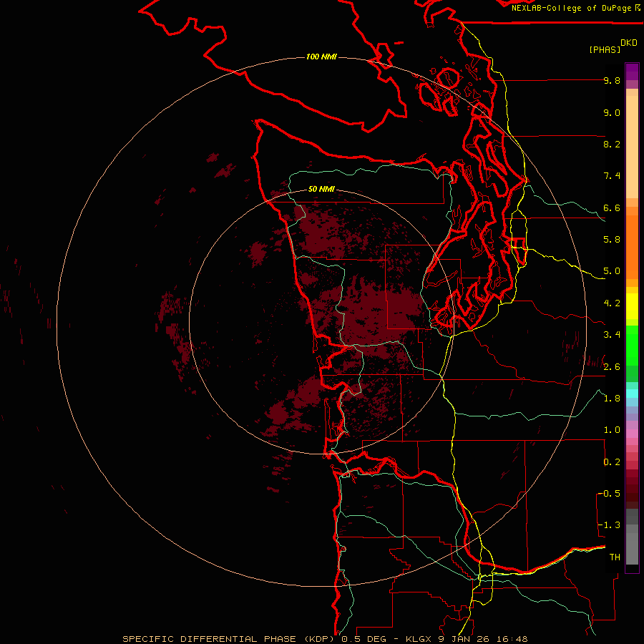This screenshot has height=644, width=644.
Task: Click the KLGX radar station identifier
Action: pyautogui.click(x=419, y=639)
